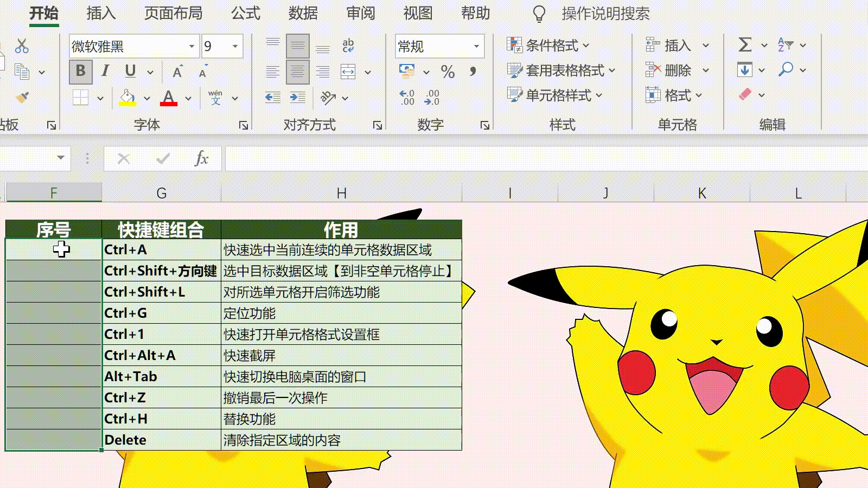Open font color dropdown arrow
The height and width of the screenshot is (488, 868).
point(188,98)
